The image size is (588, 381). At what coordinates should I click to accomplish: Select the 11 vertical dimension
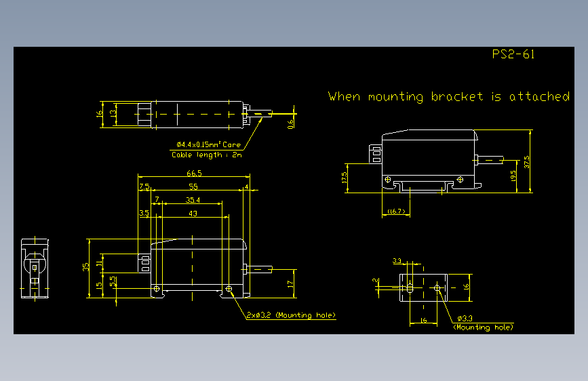pos(100,263)
